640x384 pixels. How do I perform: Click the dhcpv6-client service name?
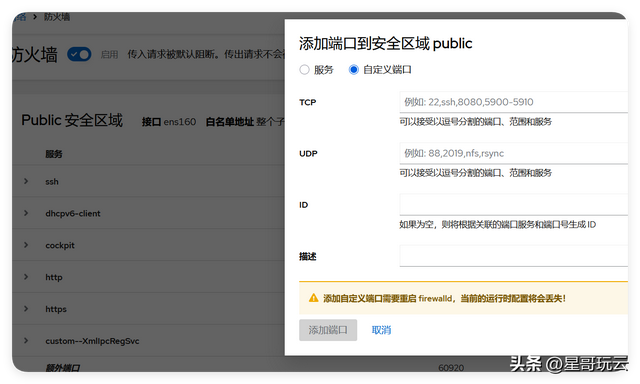tap(73, 213)
